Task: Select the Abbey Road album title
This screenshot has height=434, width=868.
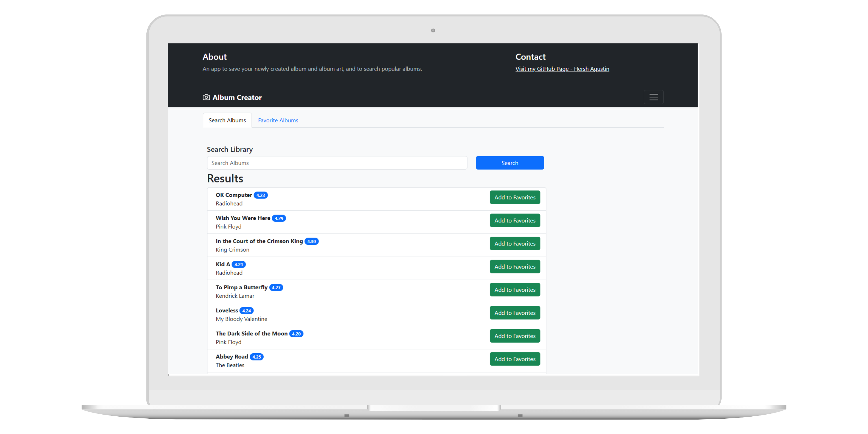Action: (232, 356)
